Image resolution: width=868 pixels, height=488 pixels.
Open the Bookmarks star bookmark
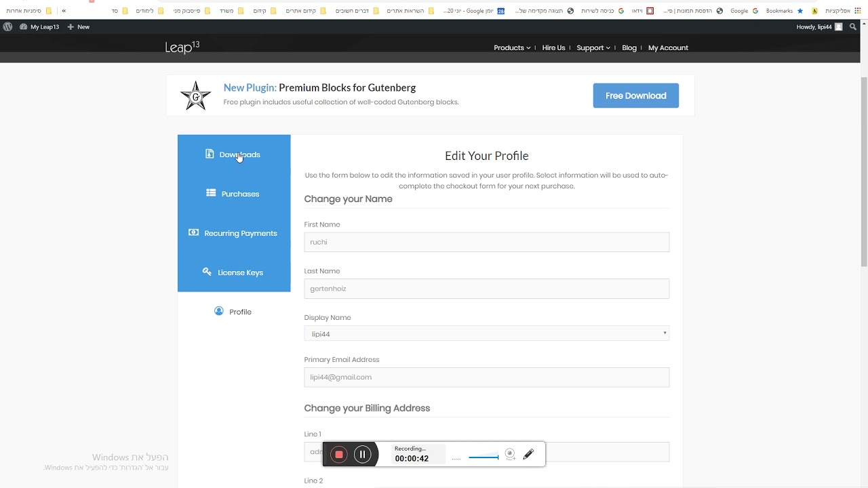coord(785,11)
